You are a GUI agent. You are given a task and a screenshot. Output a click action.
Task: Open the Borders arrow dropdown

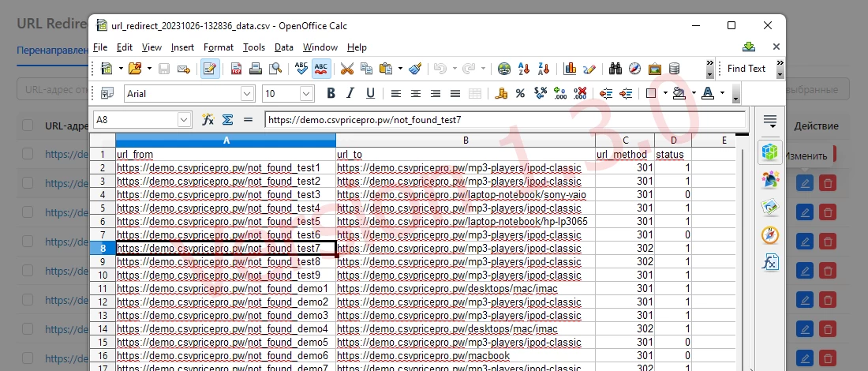click(664, 94)
